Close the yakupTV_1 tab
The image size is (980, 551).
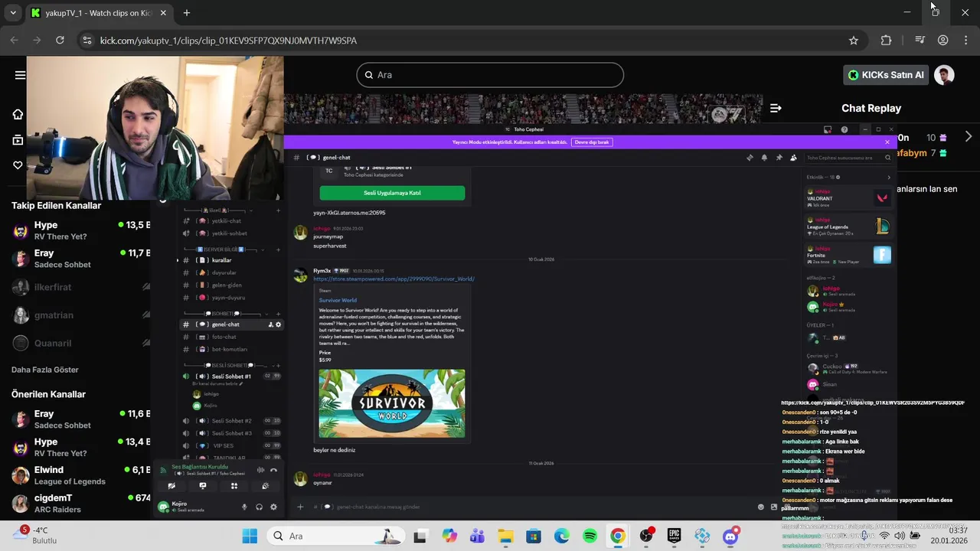163,13
